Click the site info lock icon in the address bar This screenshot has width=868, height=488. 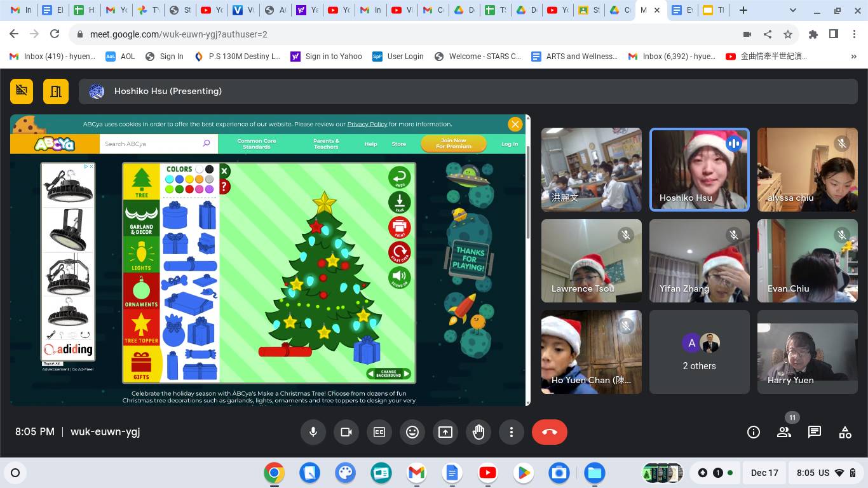pos(79,34)
